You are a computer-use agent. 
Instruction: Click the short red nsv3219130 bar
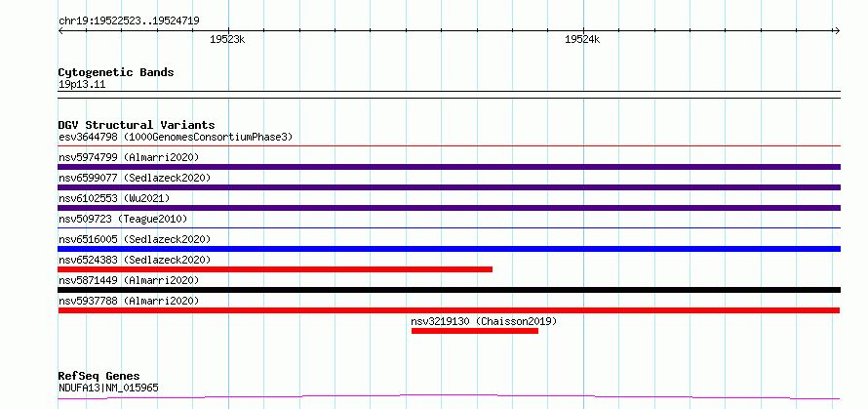tap(475, 331)
